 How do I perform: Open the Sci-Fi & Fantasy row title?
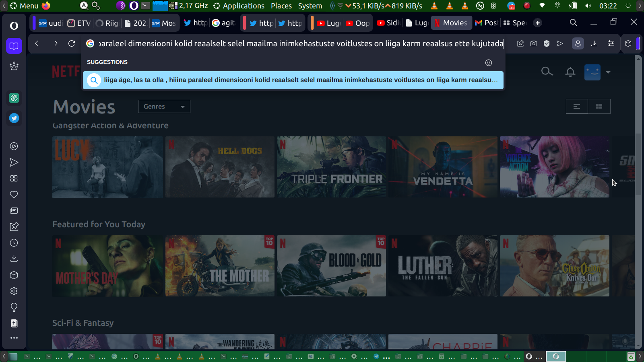pos(83,323)
